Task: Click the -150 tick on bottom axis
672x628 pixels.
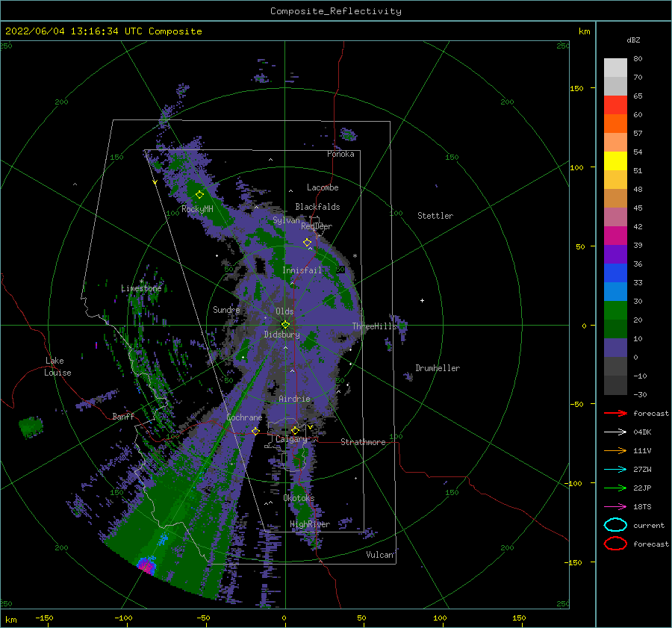Action: click(44, 618)
